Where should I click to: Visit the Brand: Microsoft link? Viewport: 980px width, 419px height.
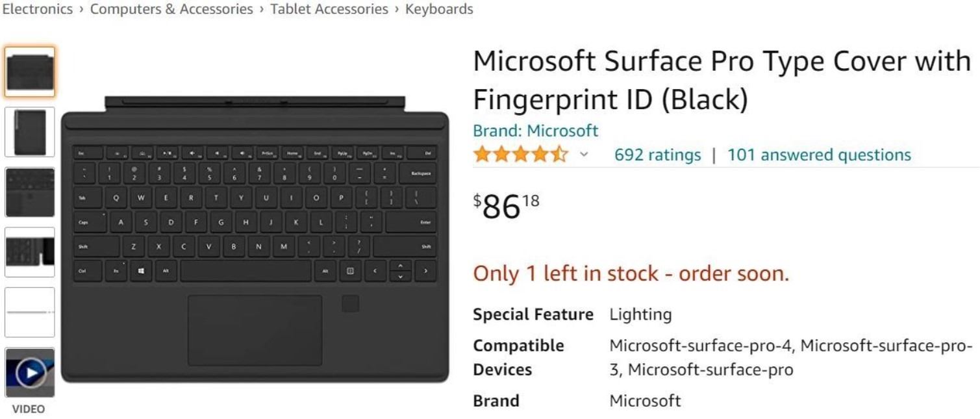point(535,131)
